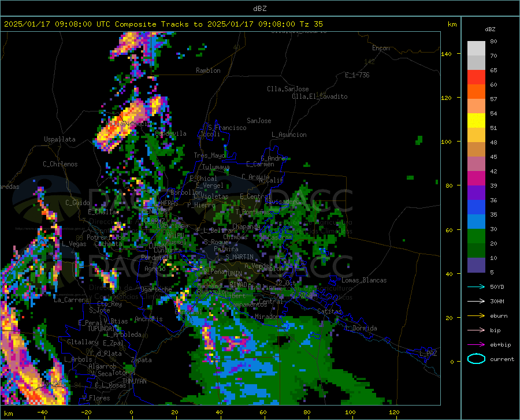This screenshot has height=420, width=520.
Task: Click the Chapanay map label
Action: (x=246, y=226)
